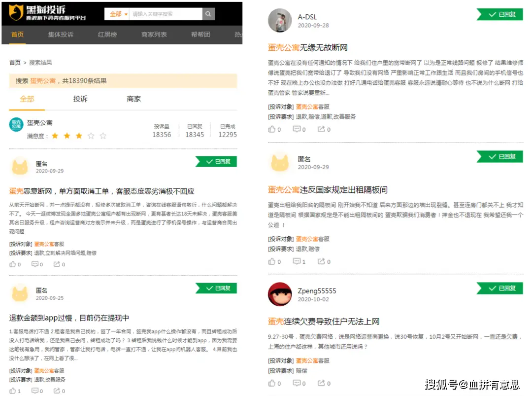The height and width of the screenshot is (396, 532).
Task: Click the 已完成 12295 figure
Action: (x=228, y=135)
